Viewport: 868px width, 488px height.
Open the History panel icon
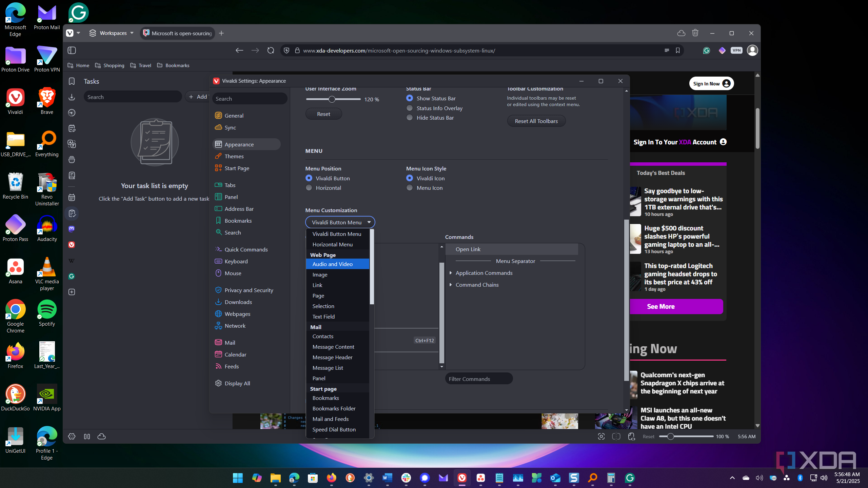72,113
